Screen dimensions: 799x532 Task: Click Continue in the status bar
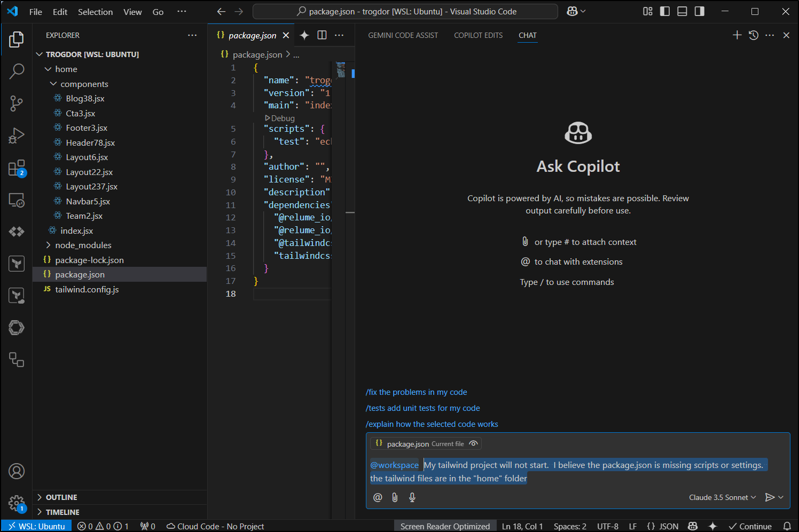click(x=750, y=526)
